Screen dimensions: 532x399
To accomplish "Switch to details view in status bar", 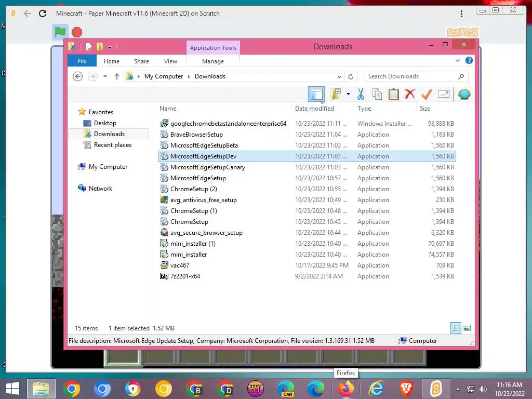I will click(x=456, y=328).
